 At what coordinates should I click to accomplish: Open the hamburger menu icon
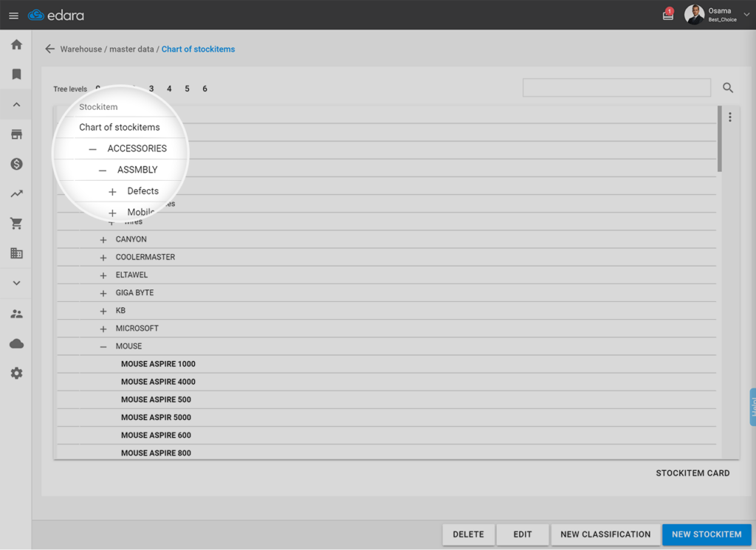pos(13,16)
